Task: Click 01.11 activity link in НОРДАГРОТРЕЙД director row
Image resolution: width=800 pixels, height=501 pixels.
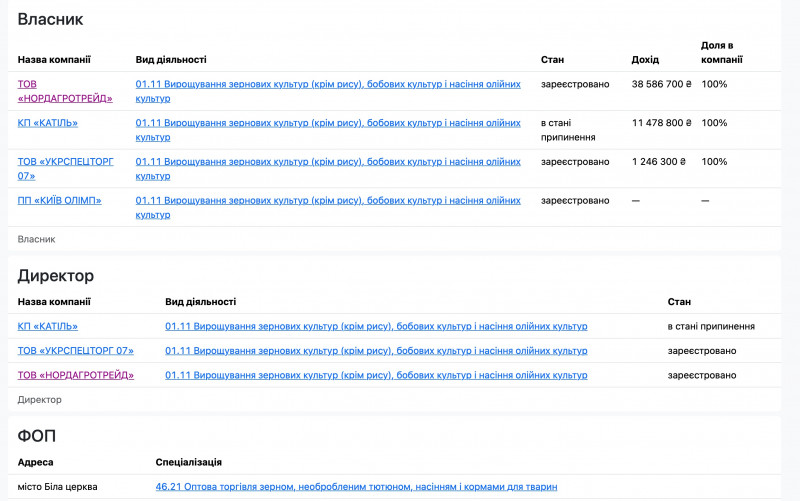Action: click(x=376, y=375)
